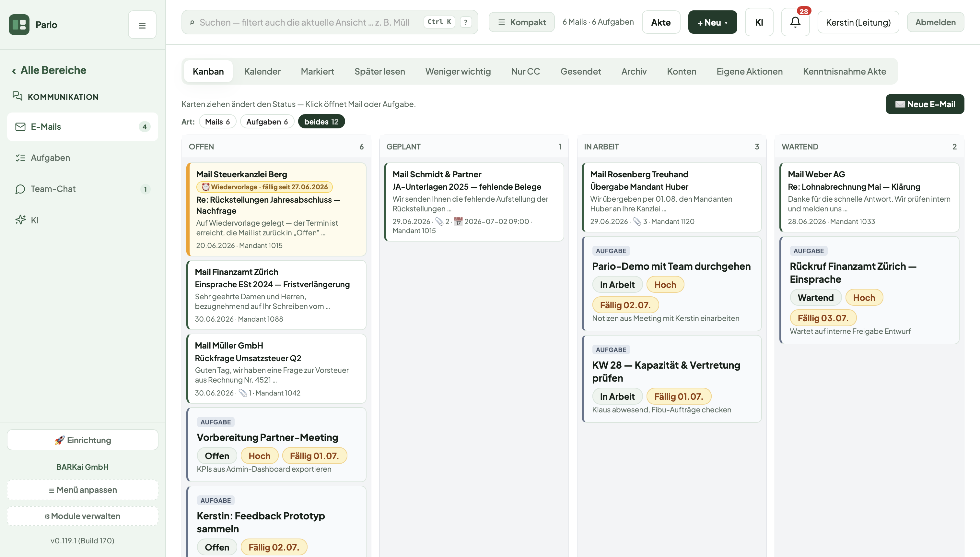Open Mail Müller GmbH card
This screenshot has height=557, width=980.
(276, 369)
